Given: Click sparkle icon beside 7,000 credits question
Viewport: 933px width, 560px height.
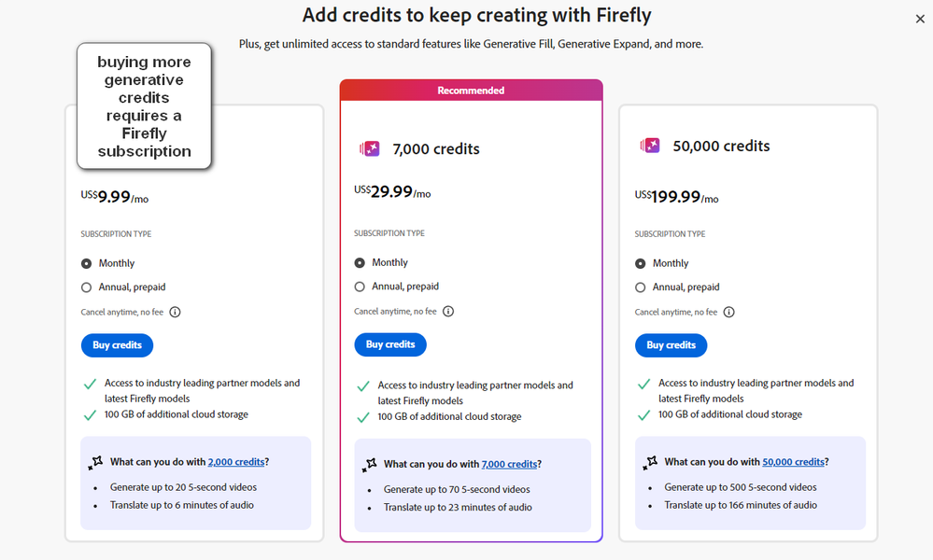Looking at the screenshot, I should tap(370, 464).
